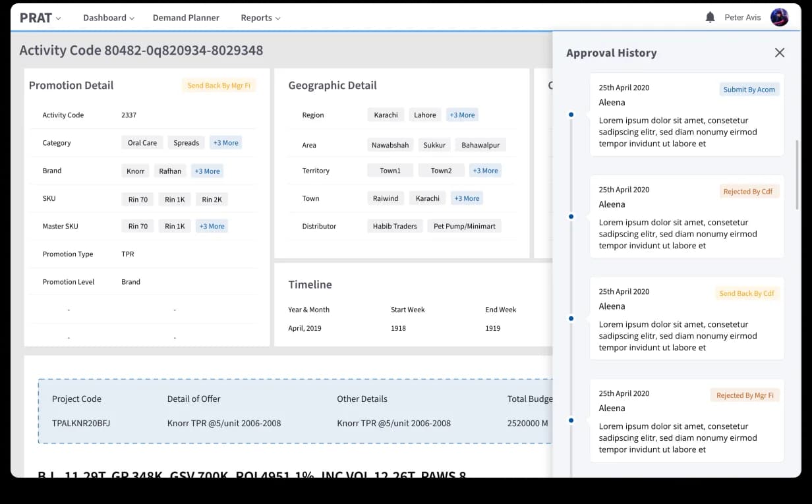812x504 pixels.
Task: Click Karachi chip in Region row
Action: click(x=386, y=115)
